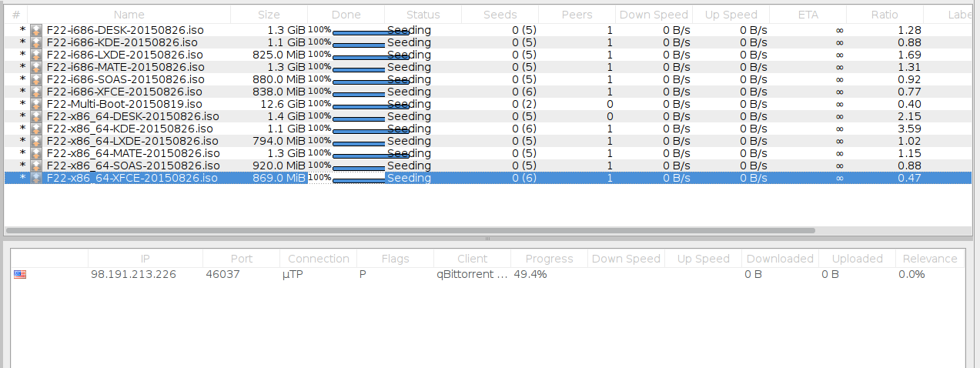Sort peers by IP column header
Image resolution: width=980 pixels, height=368 pixels.
point(145,259)
